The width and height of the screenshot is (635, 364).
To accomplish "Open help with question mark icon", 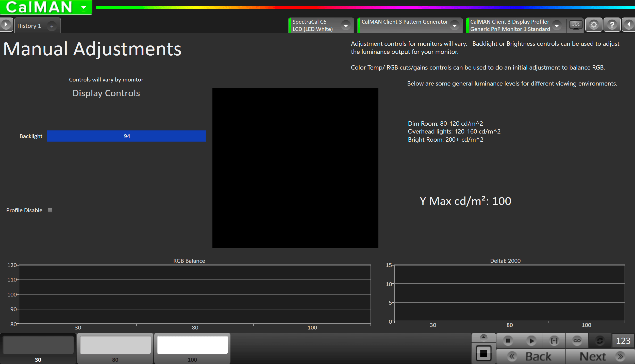I will click(x=612, y=25).
